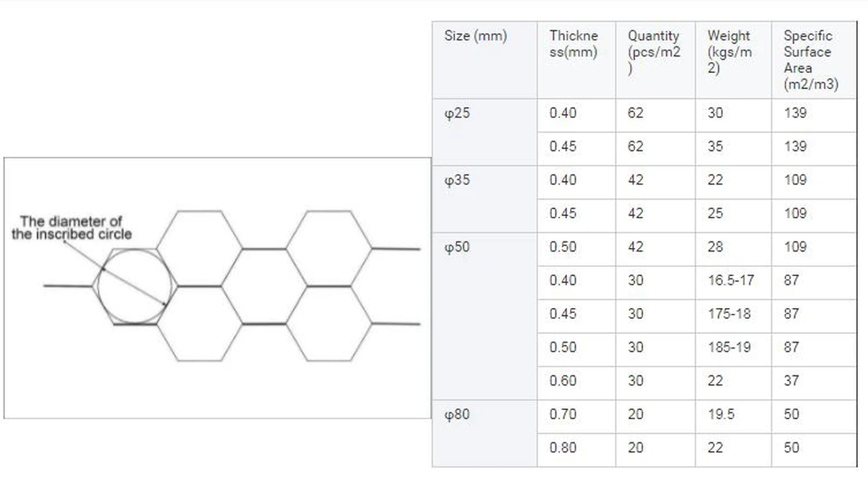Viewport: 868px width, 501px height.
Task: Click the φ35 size cell
Action: pos(457,180)
